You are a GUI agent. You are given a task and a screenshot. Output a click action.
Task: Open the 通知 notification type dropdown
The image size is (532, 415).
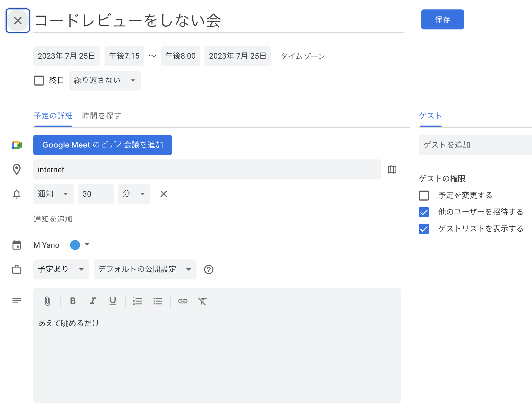point(53,194)
